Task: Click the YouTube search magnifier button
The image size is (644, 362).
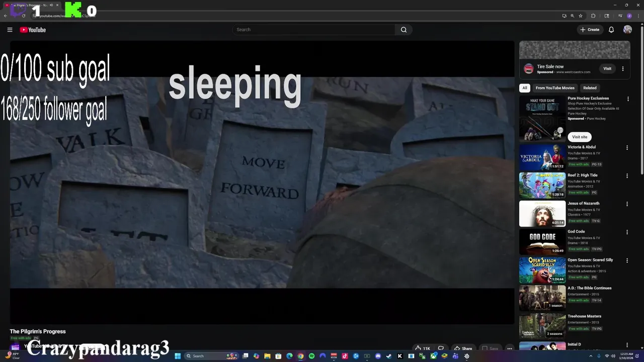Action: click(x=404, y=30)
